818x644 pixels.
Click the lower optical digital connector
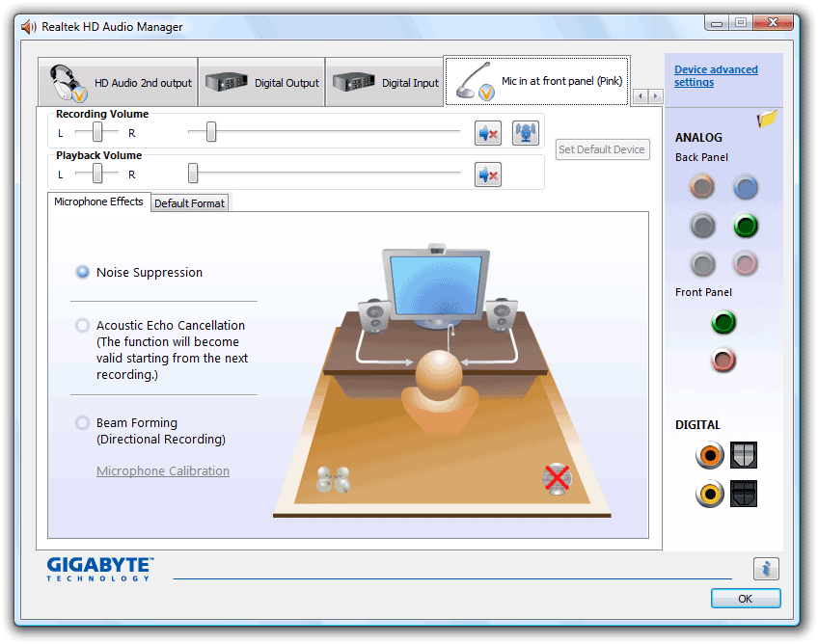tap(744, 494)
